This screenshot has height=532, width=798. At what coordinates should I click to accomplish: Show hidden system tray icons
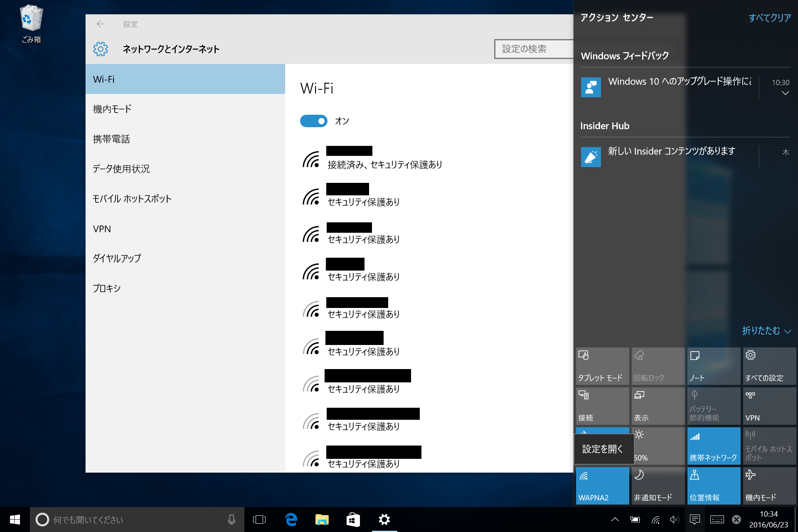pos(615,520)
